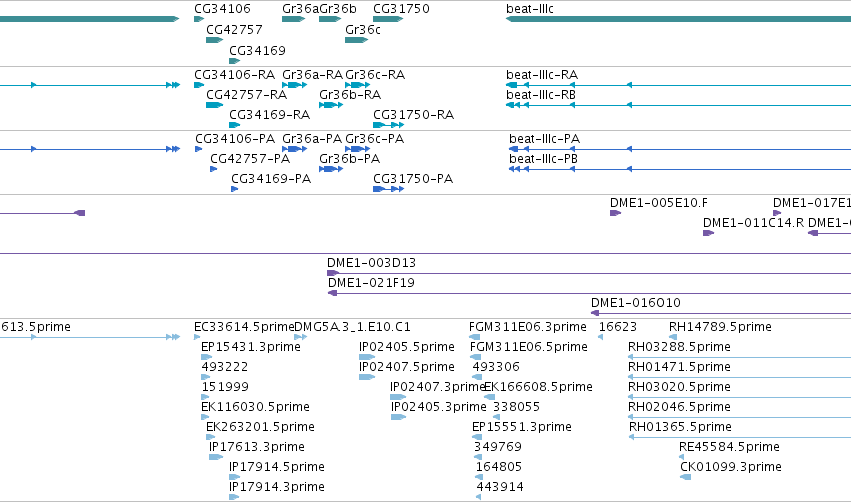Select the EC33614.5prime EST
The width and height of the screenshot is (851, 502).
coord(197,337)
